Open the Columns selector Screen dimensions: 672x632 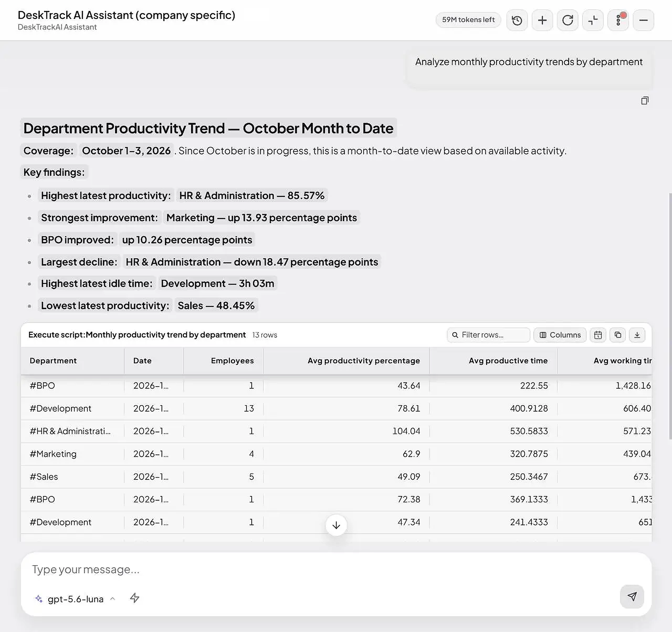pyautogui.click(x=560, y=335)
